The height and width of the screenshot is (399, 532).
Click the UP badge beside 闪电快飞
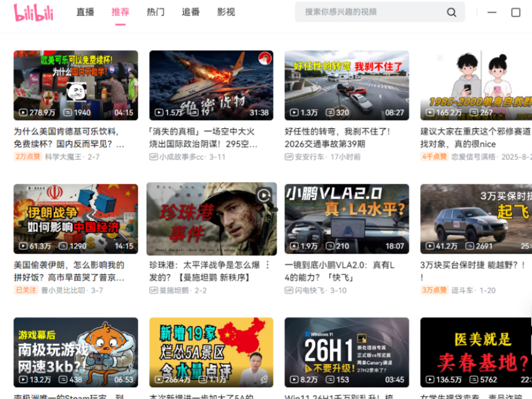(x=289, y=290)
